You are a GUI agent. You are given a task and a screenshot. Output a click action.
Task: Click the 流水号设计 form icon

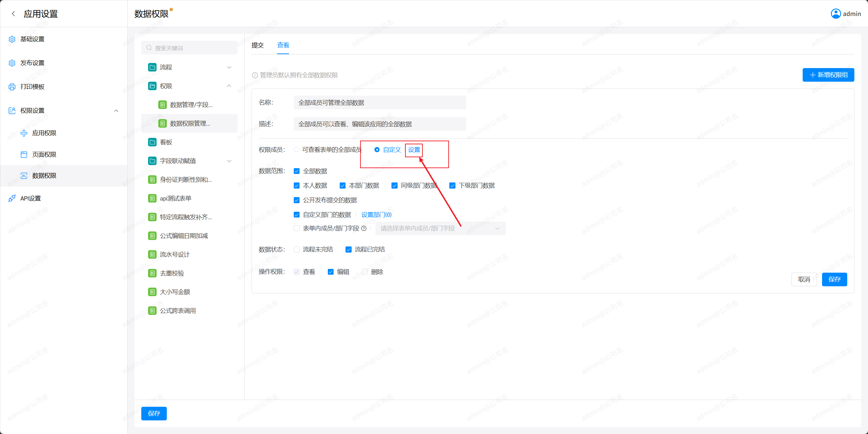tap(152, 255)
